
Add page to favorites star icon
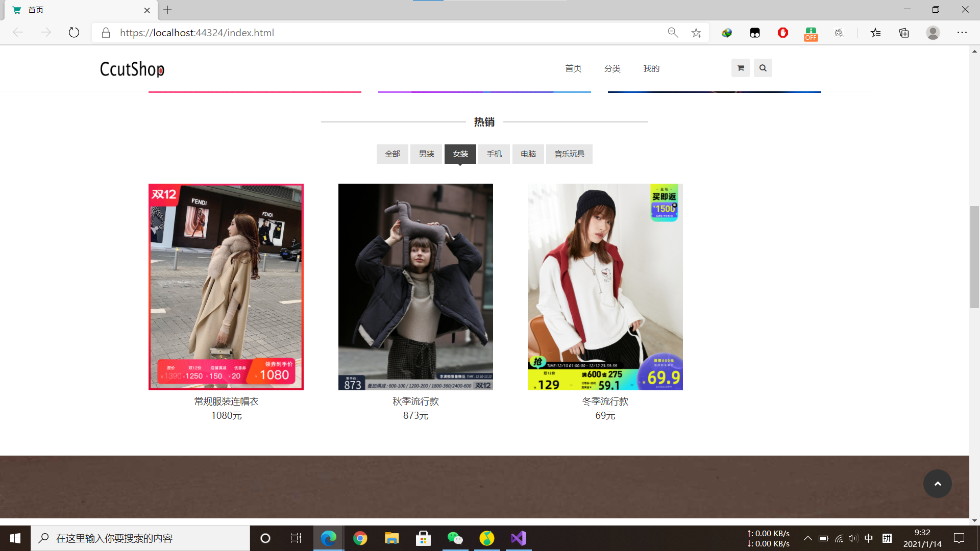click(x=696, y=33)
